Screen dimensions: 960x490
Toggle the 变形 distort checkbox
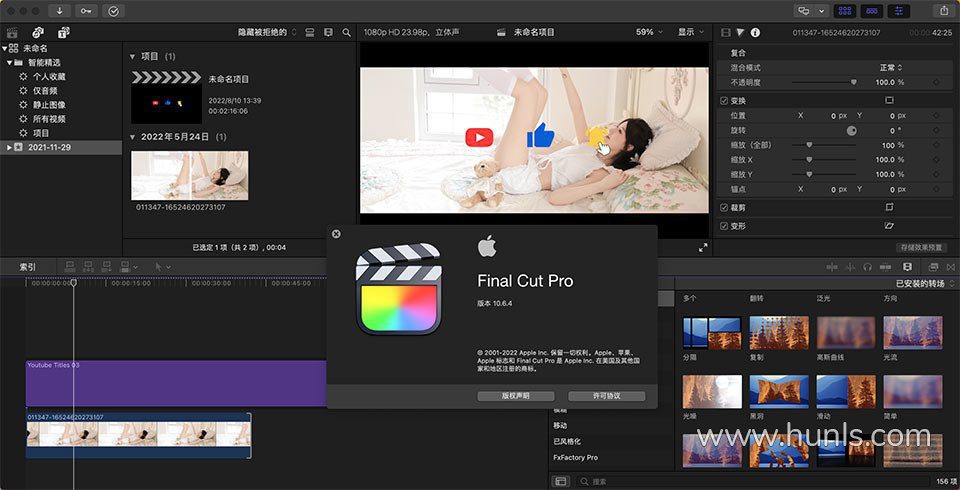click(725, 226)
